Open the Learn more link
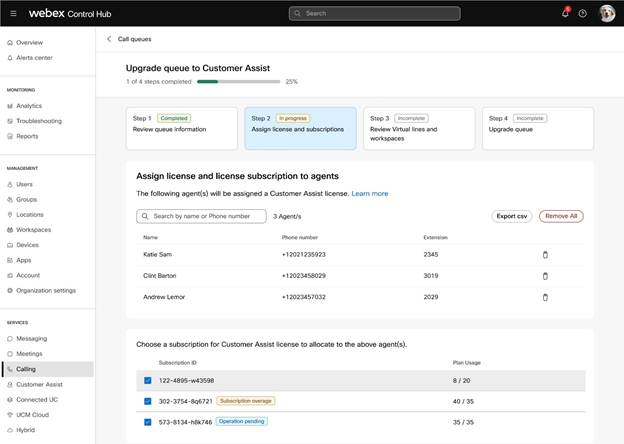 click(x=370, y=194)
